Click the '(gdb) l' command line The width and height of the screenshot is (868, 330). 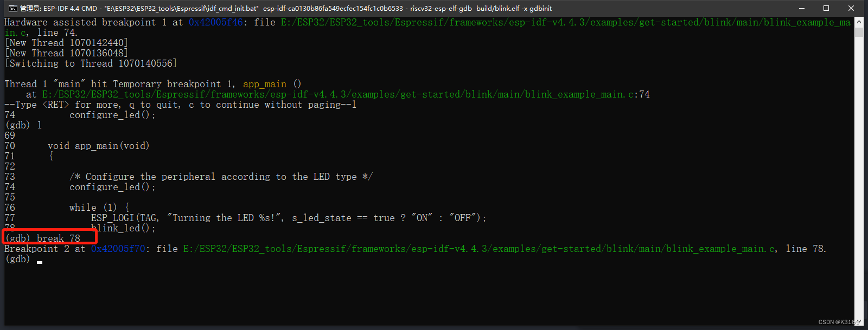(23, 125)
